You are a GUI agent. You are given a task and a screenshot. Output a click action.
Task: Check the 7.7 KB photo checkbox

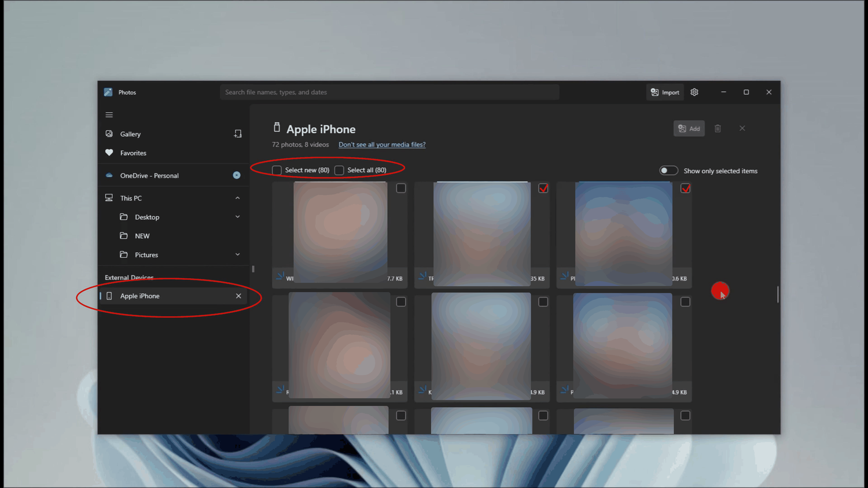(x=401, y=188)
